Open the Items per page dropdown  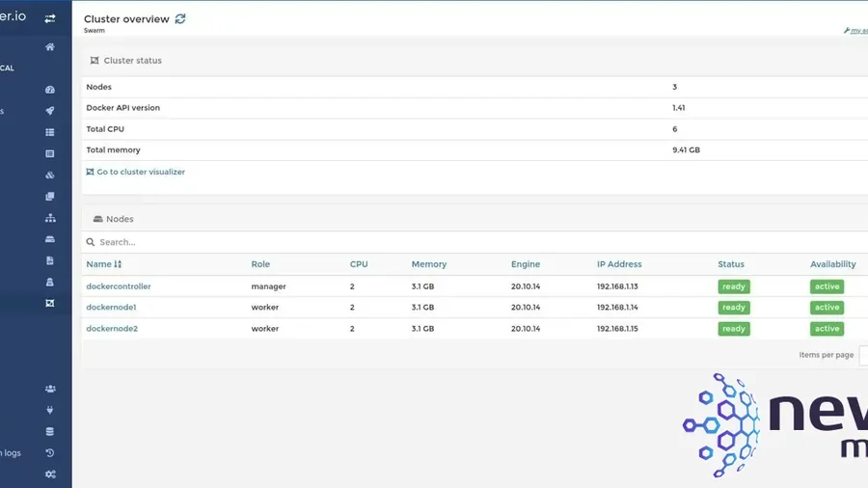863,355
